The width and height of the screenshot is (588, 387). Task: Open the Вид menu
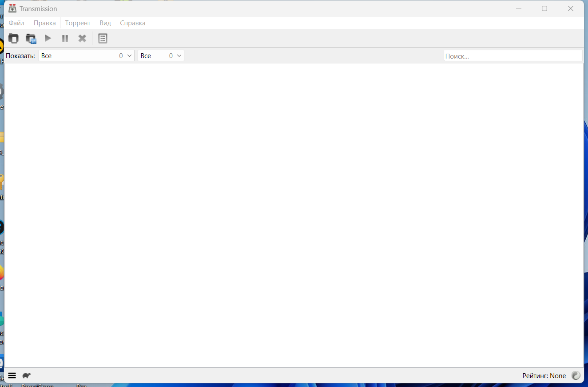point(105,23)
